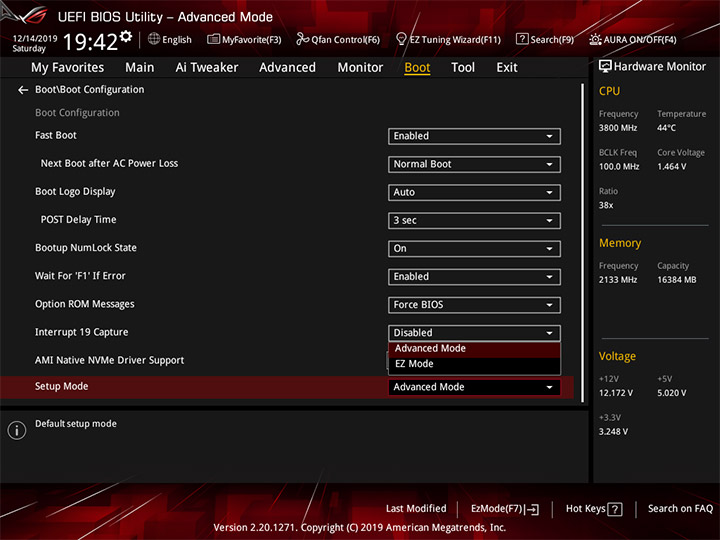Open the Advanced tab
720x540 pixels.
(287, 68)
